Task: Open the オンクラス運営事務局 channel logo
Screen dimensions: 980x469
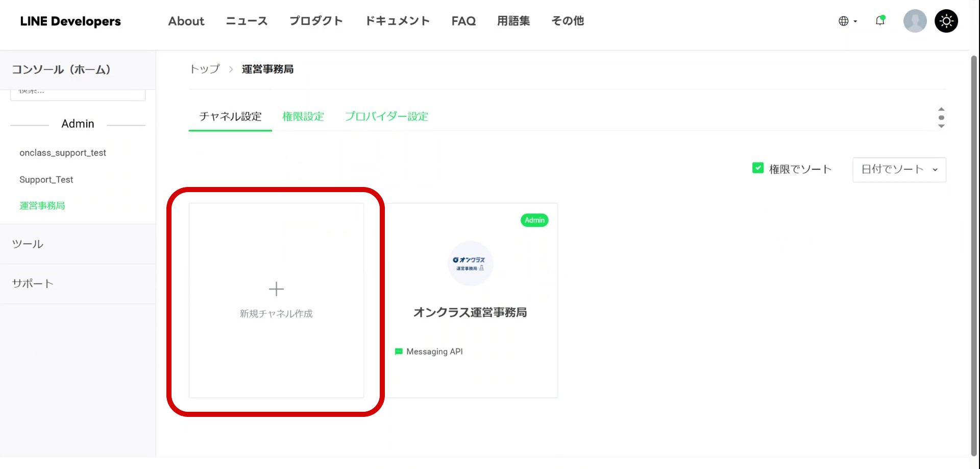Action: pyautogui.click(x=470, y=263)
